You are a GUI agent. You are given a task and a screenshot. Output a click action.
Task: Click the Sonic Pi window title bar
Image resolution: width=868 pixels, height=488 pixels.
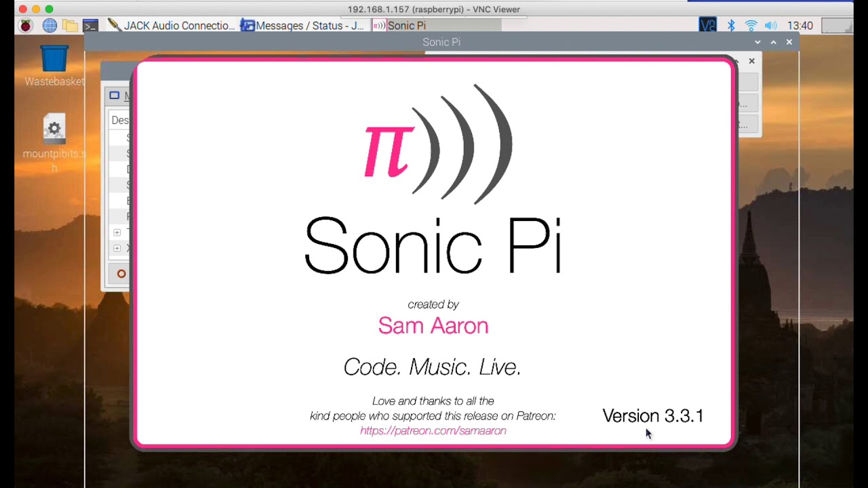point(441,42)
